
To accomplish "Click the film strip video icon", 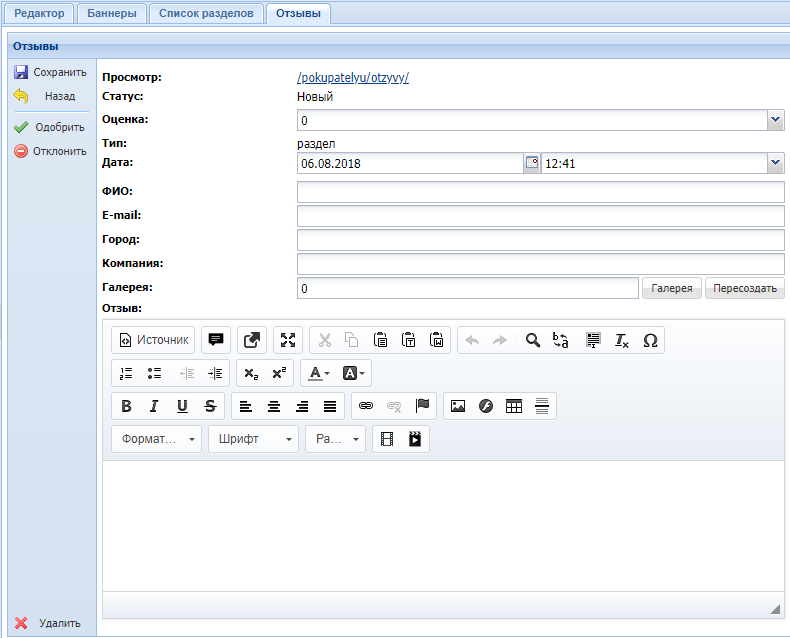I will 387,439.
